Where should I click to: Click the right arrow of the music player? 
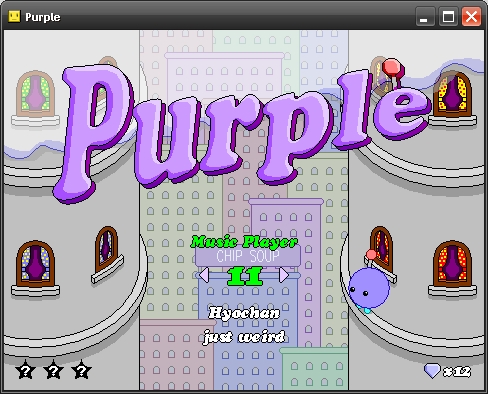pos(284,275)
